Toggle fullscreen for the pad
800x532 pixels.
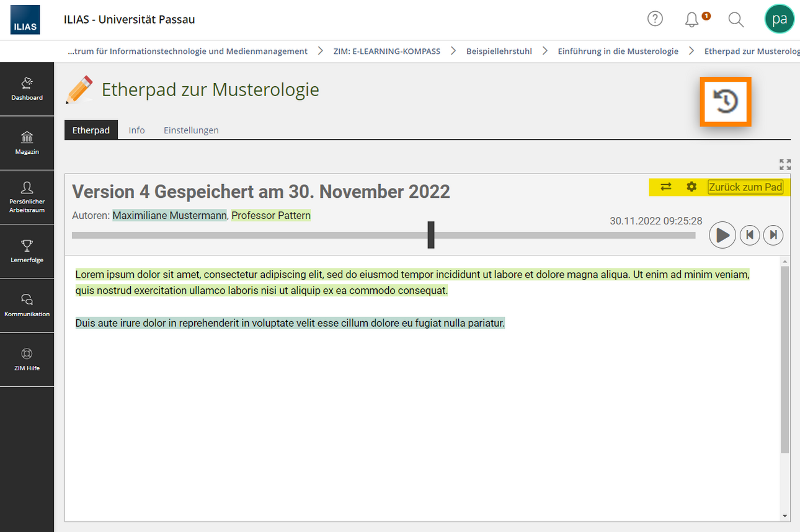tap(785, 164)
